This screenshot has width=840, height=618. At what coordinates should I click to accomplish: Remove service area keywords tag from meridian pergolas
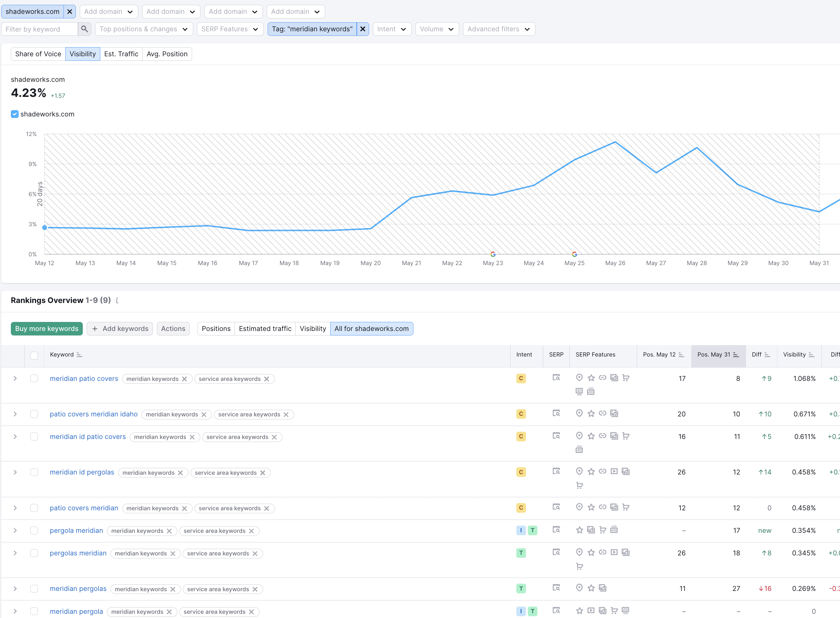[x=255, y=589]
